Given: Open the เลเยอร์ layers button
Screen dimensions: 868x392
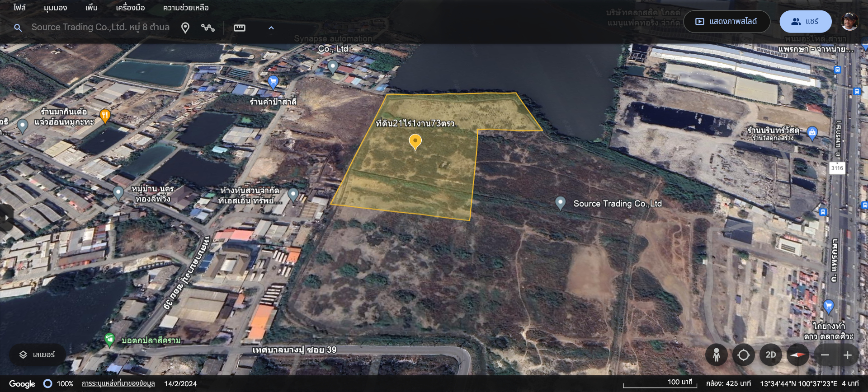Looking at the screenshot, I should (38, 355).
